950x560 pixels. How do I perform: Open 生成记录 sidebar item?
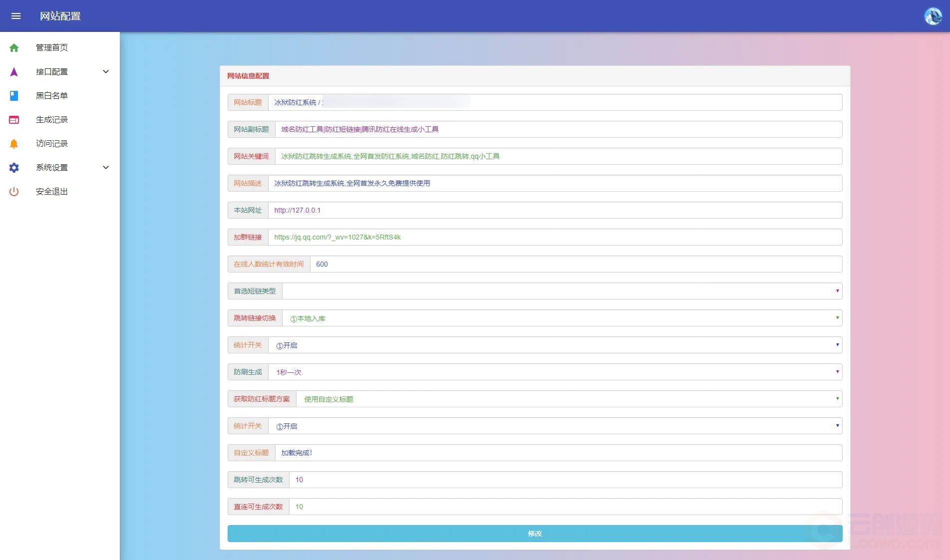[x=60, y=120]
